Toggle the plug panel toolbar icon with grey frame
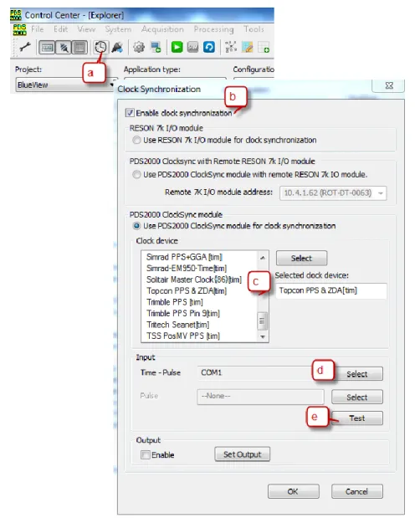420x518 pixels. pyautogui.click(x=64, y=48)
